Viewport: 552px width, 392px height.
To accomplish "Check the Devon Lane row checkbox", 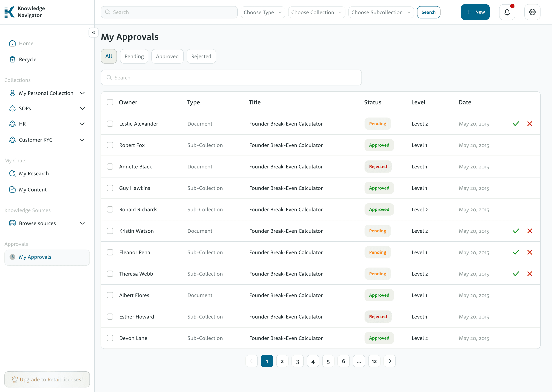I will (110, 338).
